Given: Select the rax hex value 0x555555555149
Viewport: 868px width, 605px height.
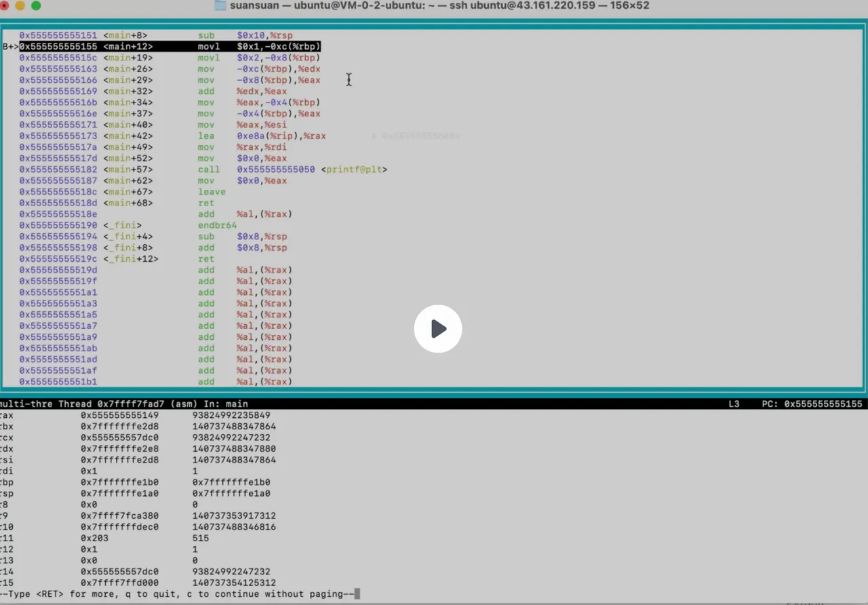Looking at the screenshot, I should (120, 415).
